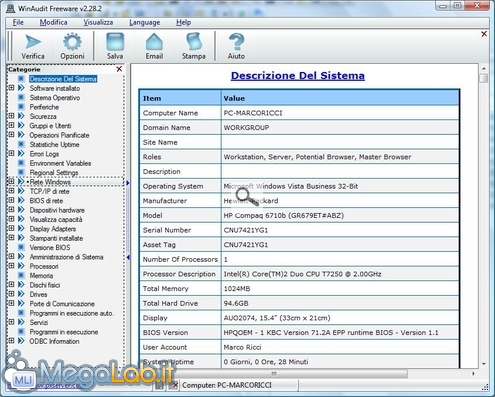Click the Salva toolbar icon

[115, 46]
